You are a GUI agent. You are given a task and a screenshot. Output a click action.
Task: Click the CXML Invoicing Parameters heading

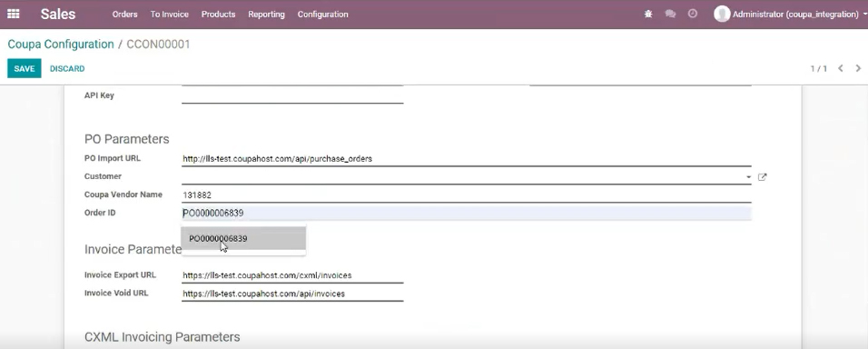(x=163, y=337)
